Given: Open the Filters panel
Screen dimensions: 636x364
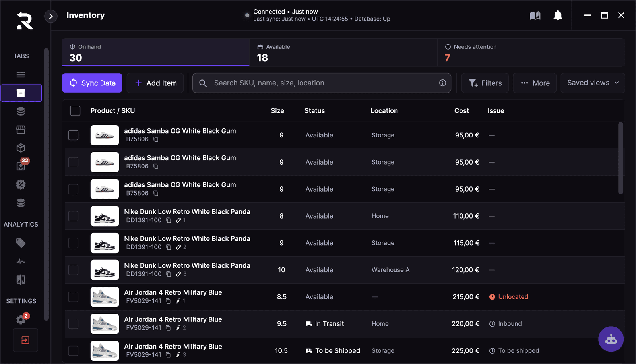Looking at the screenshot, I should (x=485, y=83).
